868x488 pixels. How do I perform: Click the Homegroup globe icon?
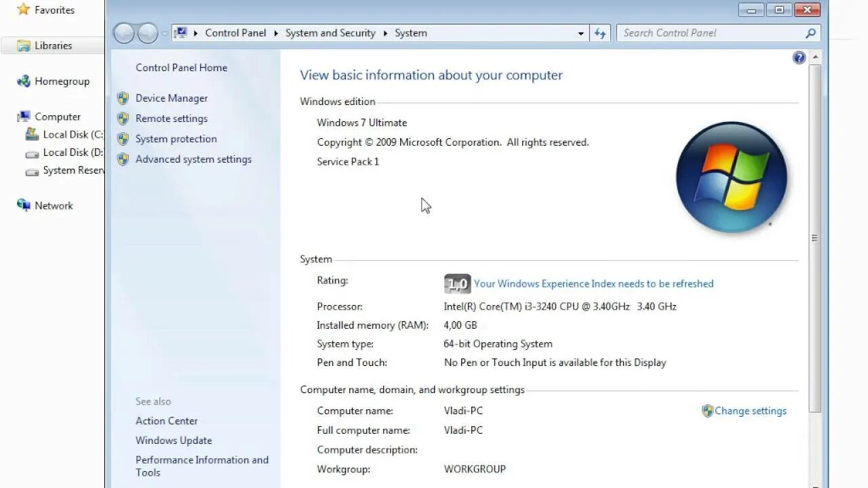24,81
